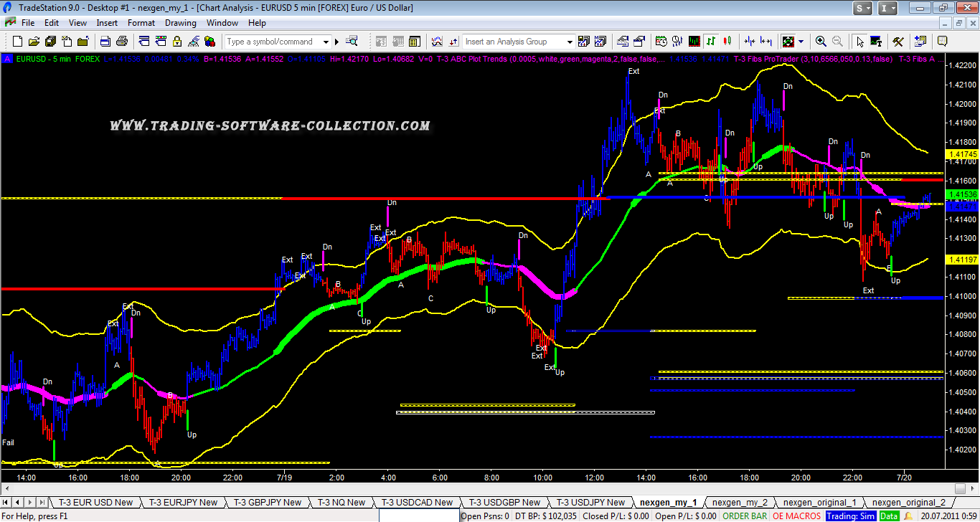Click the Zoom In magnifier icon
This screenshot has width=980, height=522.
click(x=821, y=41)
